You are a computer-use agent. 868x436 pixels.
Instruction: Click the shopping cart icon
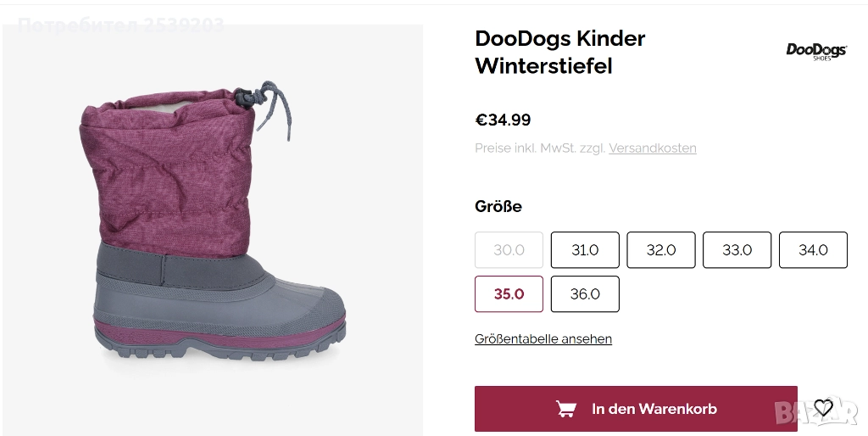pyautogui.click(x=565, y=409)
